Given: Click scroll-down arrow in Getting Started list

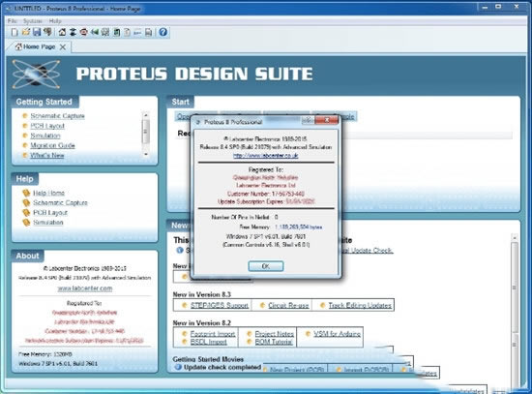Looking at the screenshot, I should [x=145, y=154].
